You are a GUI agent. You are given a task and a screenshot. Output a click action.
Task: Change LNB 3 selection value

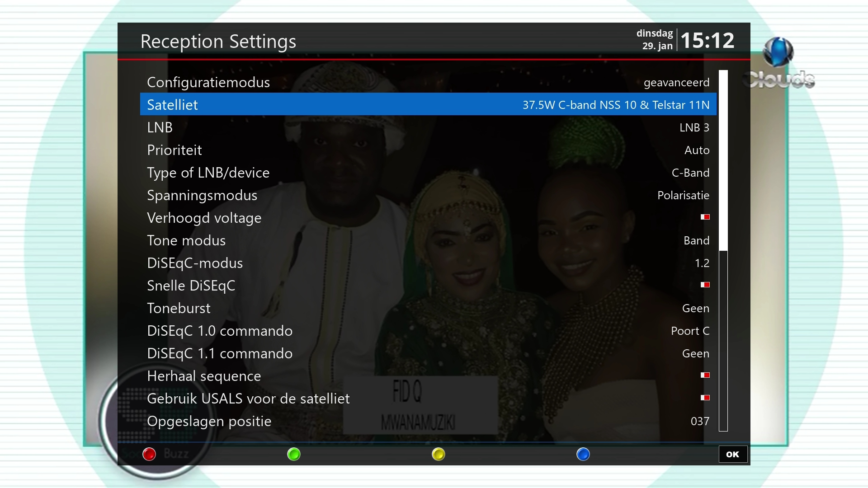point(694,128)
